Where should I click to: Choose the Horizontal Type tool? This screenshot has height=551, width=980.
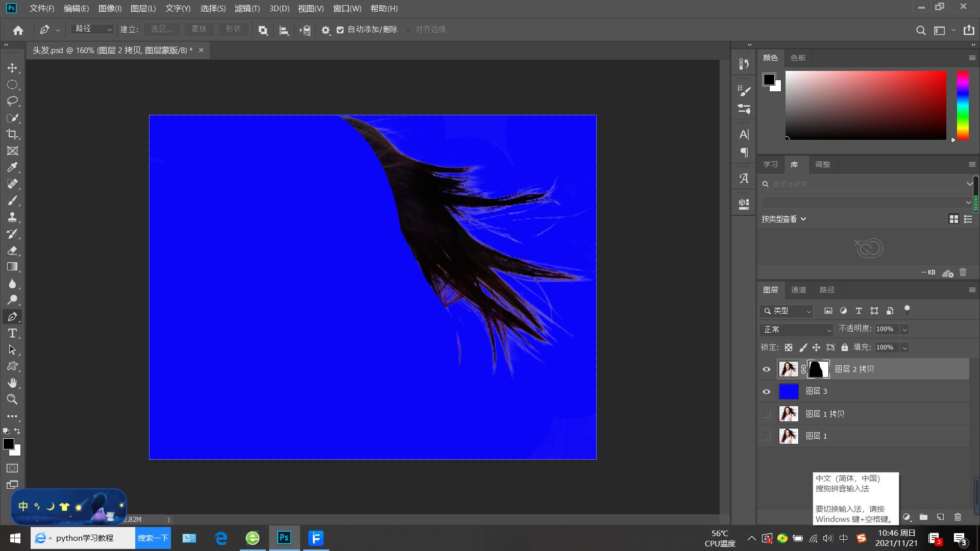pos(12,333)
